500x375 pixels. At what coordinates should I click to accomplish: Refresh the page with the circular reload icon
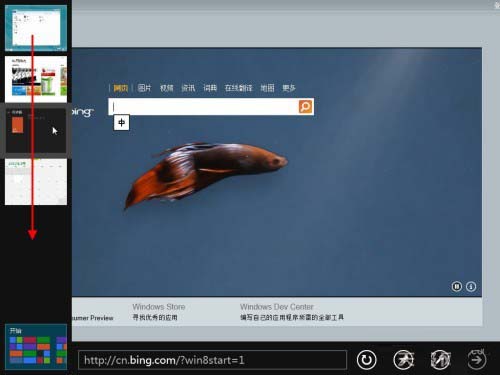(366, 360)
